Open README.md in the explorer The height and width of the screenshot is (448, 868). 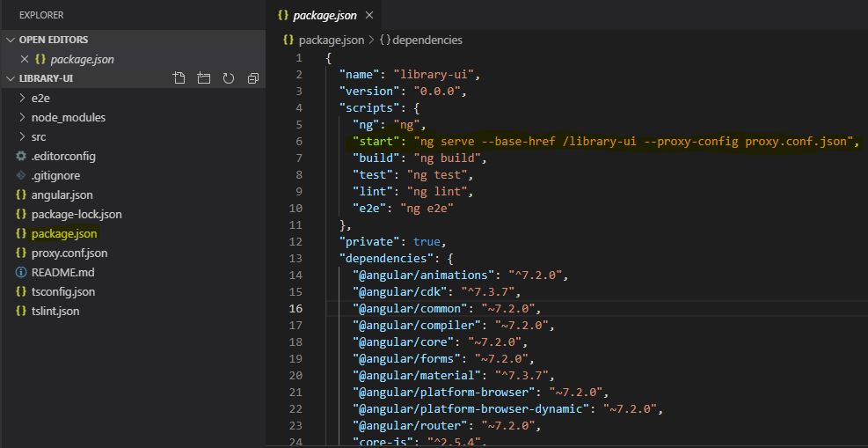62,272
